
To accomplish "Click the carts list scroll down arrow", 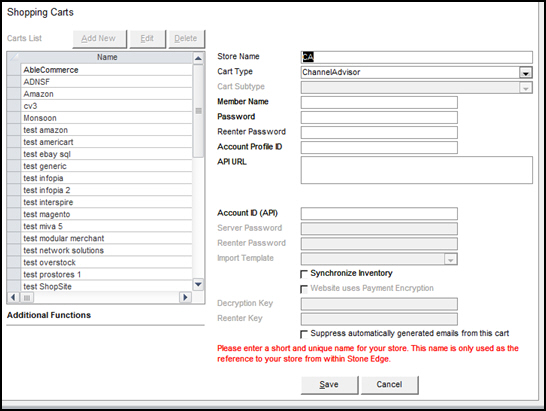I will point(198,285).
